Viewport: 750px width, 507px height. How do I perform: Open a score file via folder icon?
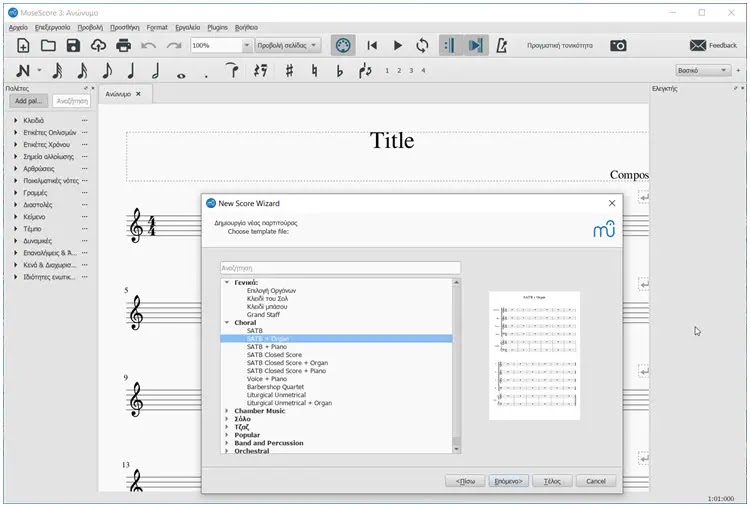(x=48, y=46)
